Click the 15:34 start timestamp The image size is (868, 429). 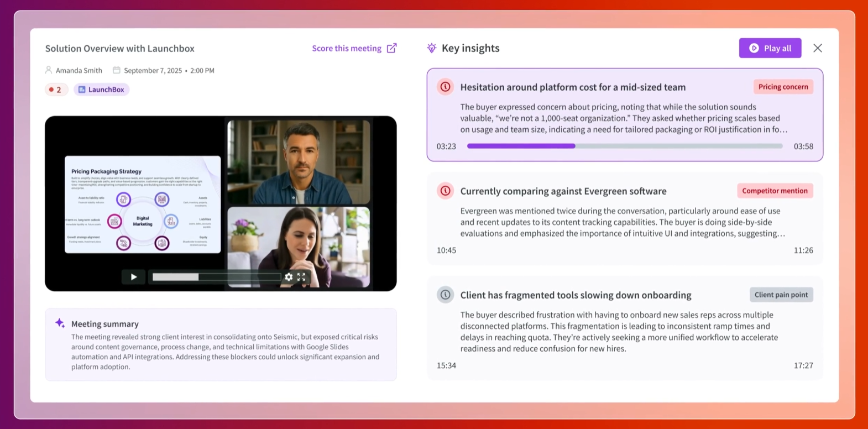(x=446, y=365)
